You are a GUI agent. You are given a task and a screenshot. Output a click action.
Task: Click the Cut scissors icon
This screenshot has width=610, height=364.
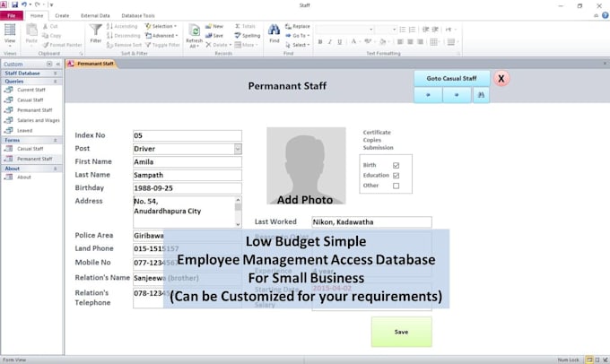[x=46, y=26]
